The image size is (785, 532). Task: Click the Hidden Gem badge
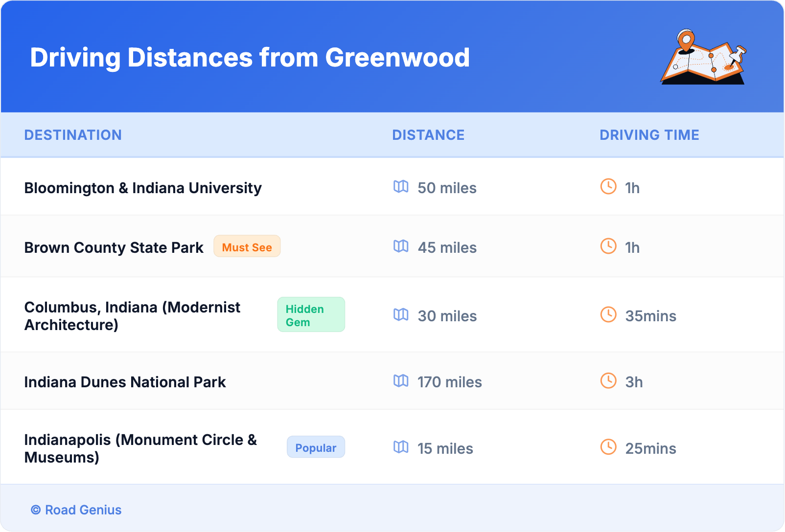coord(311,315)
